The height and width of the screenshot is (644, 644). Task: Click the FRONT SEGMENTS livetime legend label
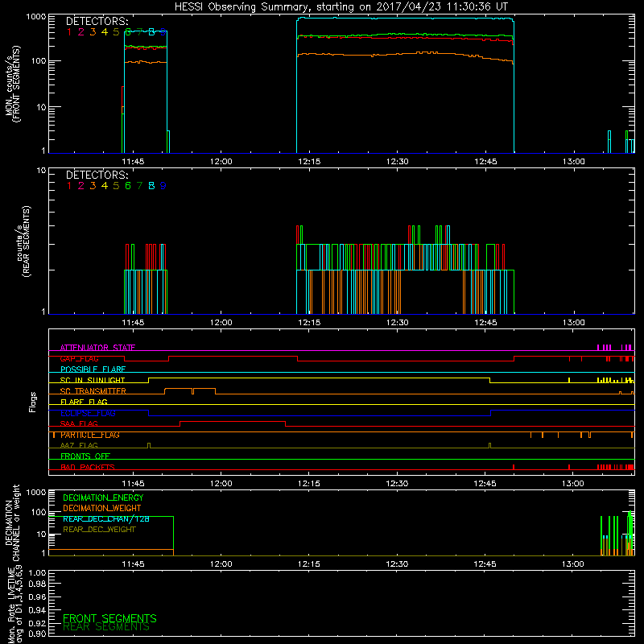click(109, 618)
